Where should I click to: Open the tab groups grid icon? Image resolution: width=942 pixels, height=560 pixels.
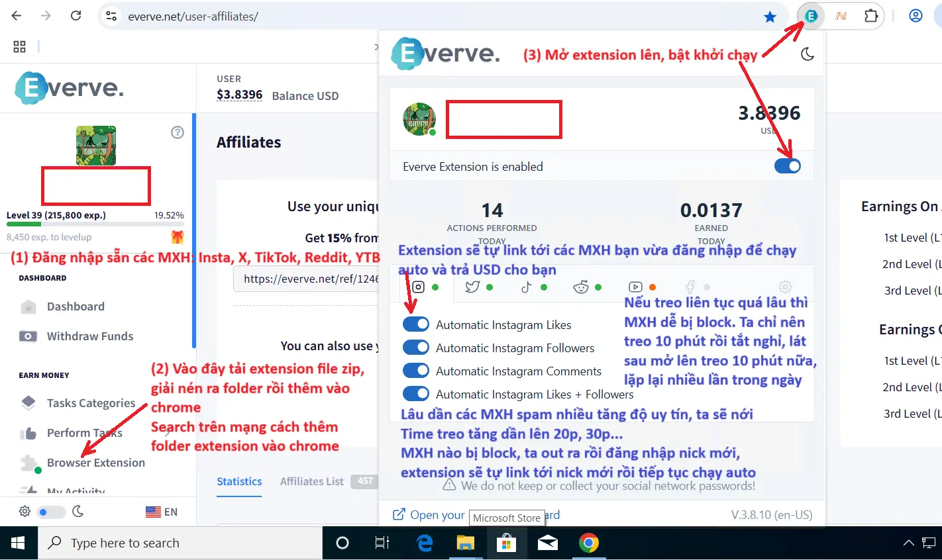(x=19, y=46)
